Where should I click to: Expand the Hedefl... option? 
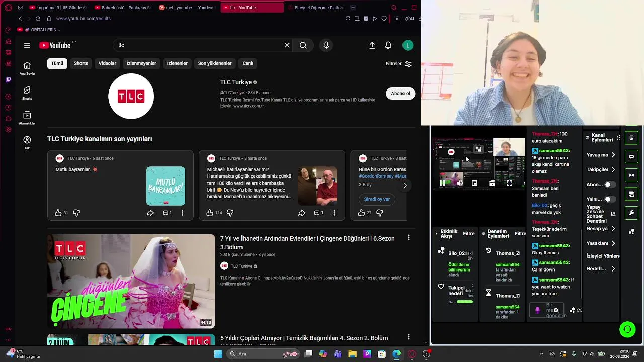601,269
